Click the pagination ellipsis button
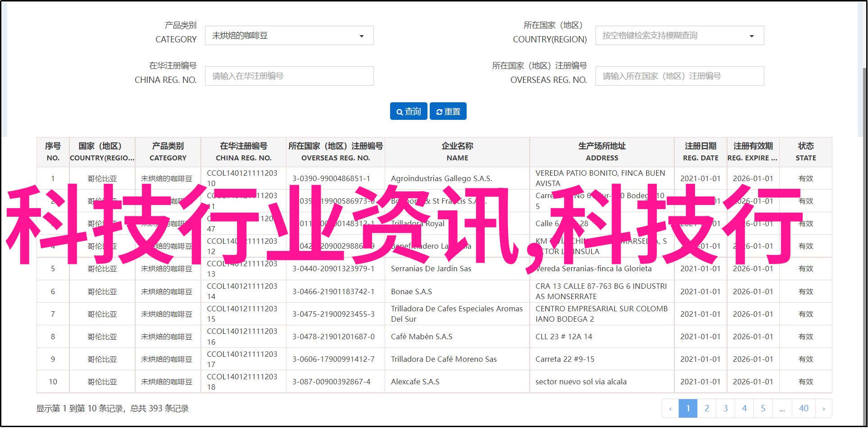Image resolution: width=868 pixels, height=428 pixels. (x=782, y=409)
